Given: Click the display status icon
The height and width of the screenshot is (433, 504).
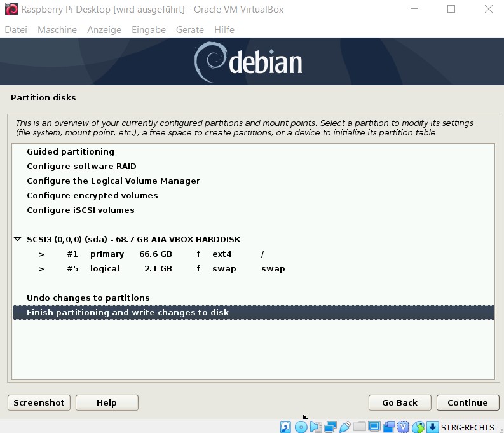Looking at the screenshot, I should (374, 427).
